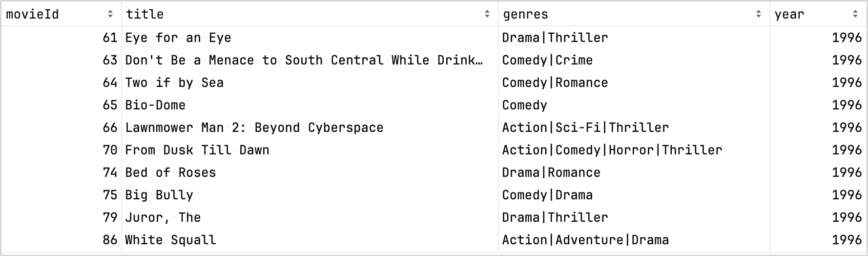This screenshot has height=256, width=868.
Task: Click the Bio-Dome title cell
Action: coord(155,105)
